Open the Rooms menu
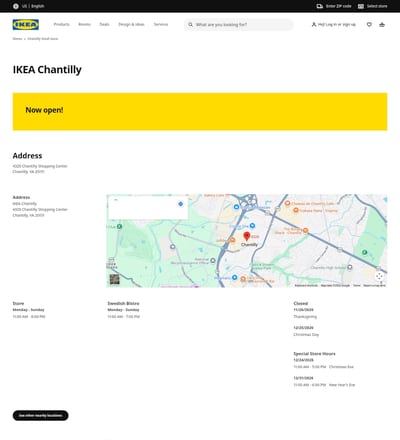Viewport: 400px width, 440px height. (x=84, y=24)
